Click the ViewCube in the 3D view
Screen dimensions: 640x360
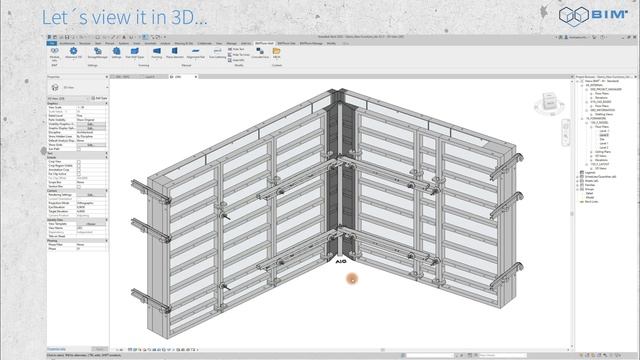(x=549, y=102)
